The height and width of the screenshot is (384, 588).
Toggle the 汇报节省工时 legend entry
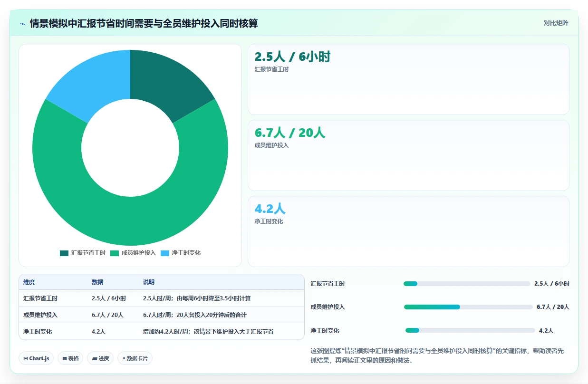coord(83,253)
